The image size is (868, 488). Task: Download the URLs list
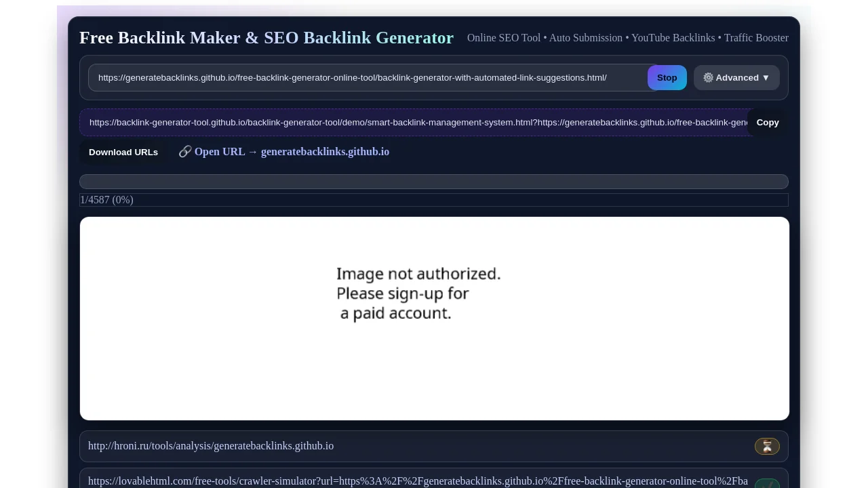click(123, 152)
